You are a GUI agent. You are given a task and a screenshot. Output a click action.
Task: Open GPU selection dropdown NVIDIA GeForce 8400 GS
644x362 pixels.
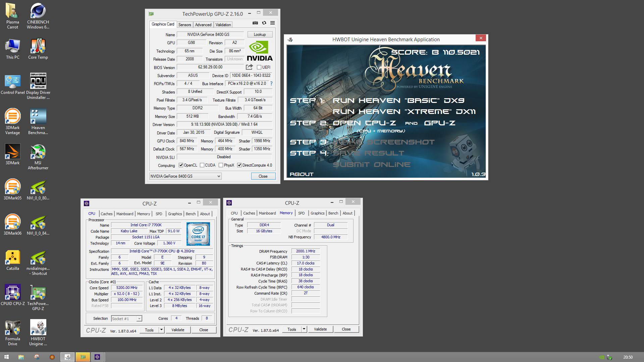(x=185, y=176)
